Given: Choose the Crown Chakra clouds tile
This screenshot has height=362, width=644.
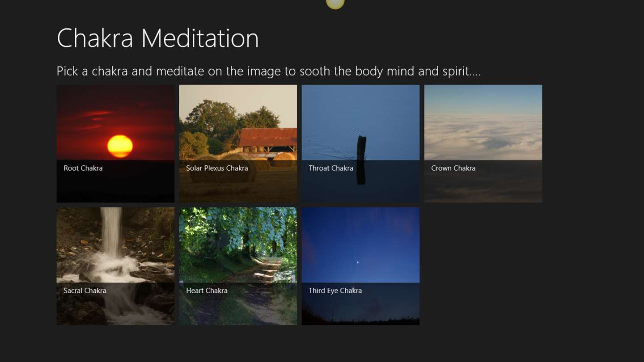Looking at the screenshot, I should point(483,143).
